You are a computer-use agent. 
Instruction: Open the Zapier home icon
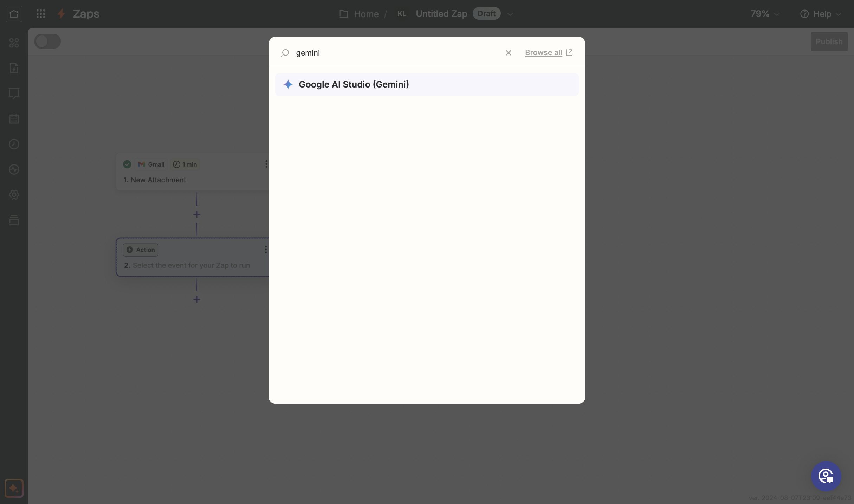click(14, 14)
